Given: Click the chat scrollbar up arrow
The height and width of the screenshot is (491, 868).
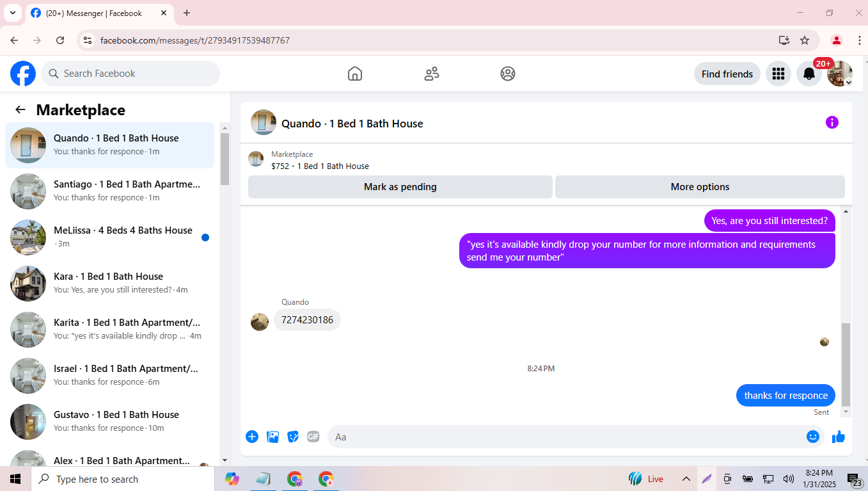Looking at the screenshot, I should (846, 211).
